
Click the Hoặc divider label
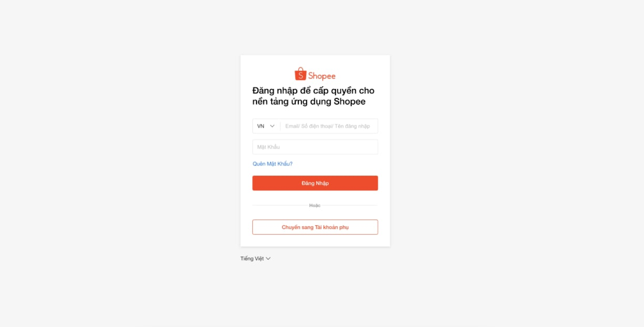(x=315, y=206)
